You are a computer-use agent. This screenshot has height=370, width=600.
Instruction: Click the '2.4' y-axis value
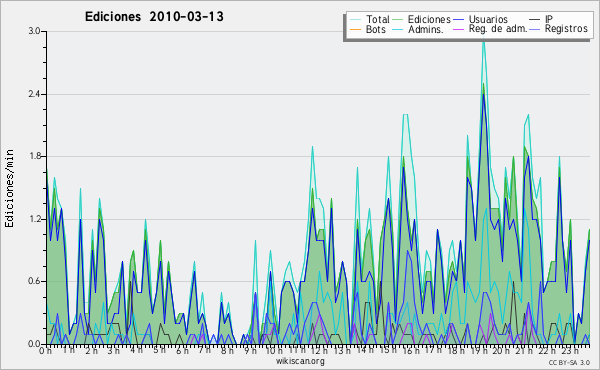(34, 94)
